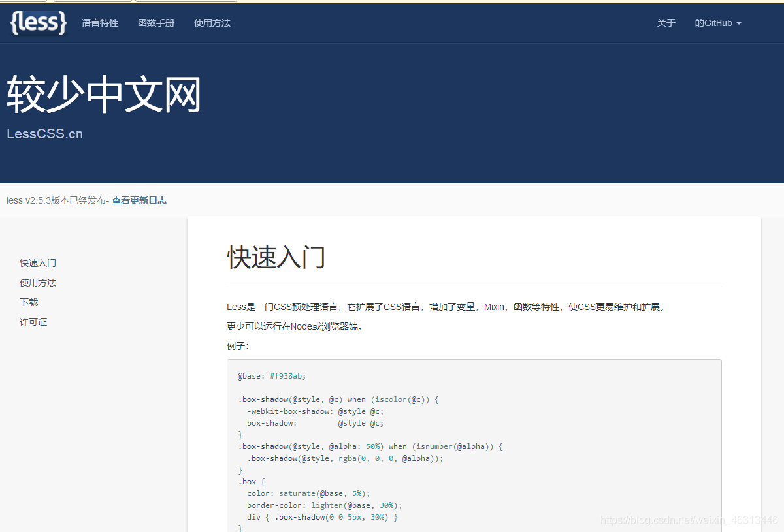
Task: Open the 语言特性 navigation item
Action: [100, 23]
